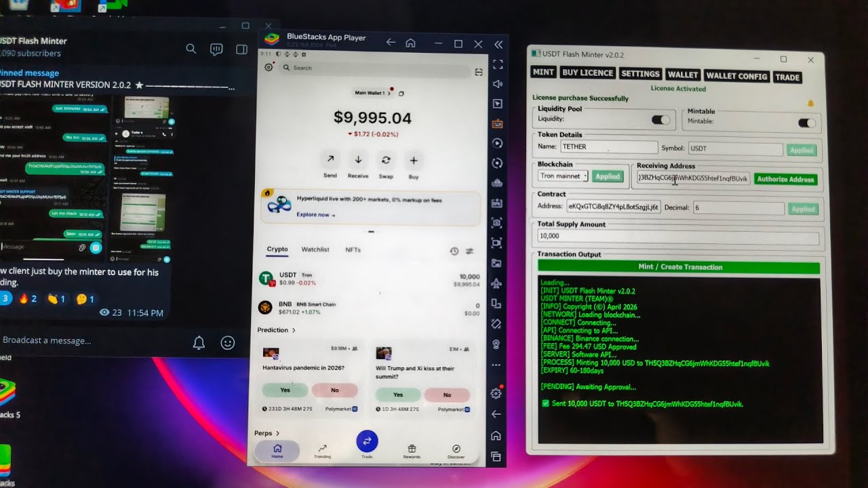Image resolution: width=868 pixels, height=488 pixels.
Task: Mute notifications with the Telegram bell icon
Action: click(x=199, y=343)
